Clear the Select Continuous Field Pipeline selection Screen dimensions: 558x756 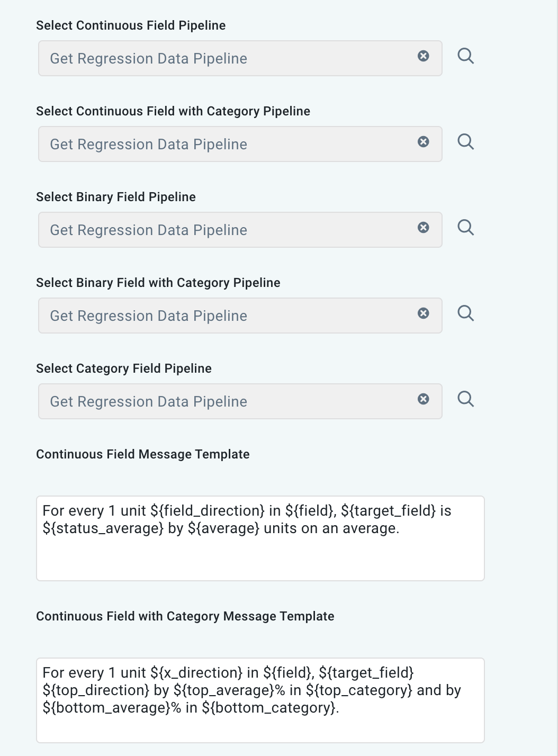(423, 56)
